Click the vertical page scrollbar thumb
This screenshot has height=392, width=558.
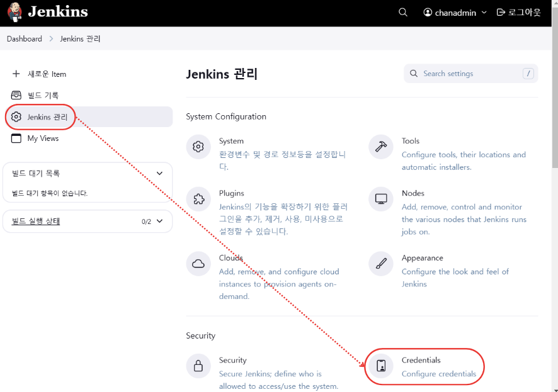555,87
